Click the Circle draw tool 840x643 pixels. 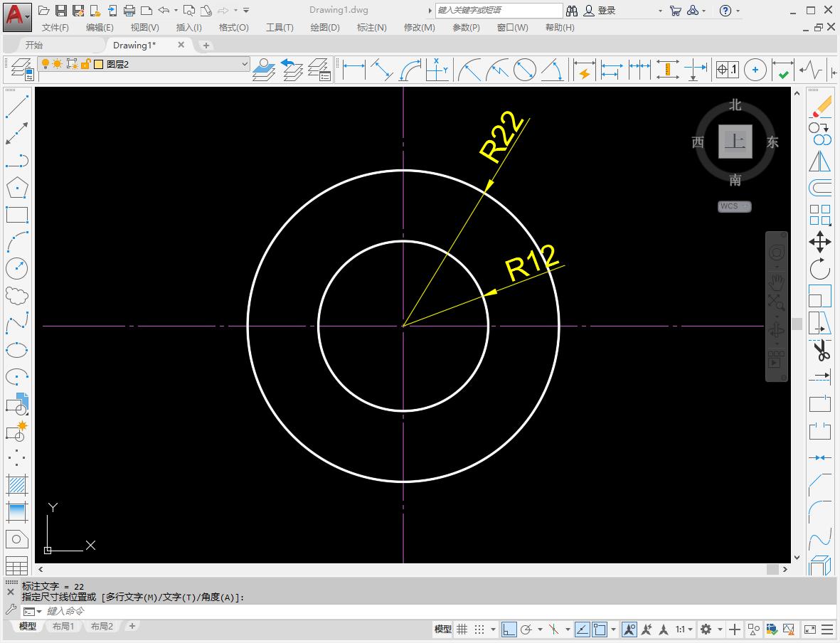[x=16, y=268]
